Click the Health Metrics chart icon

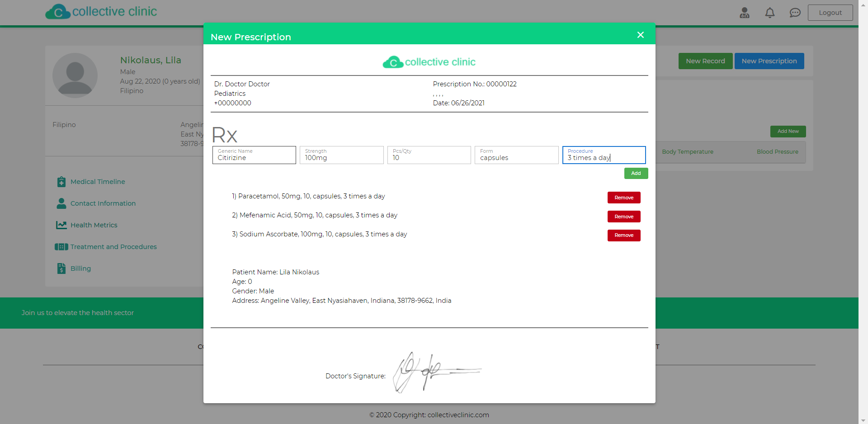61,225
